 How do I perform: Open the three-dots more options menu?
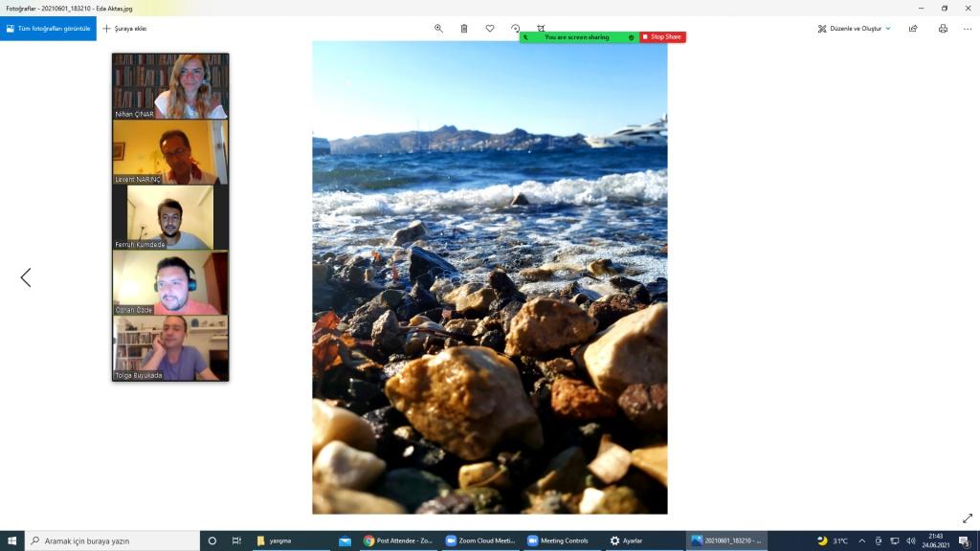point(967,29)
